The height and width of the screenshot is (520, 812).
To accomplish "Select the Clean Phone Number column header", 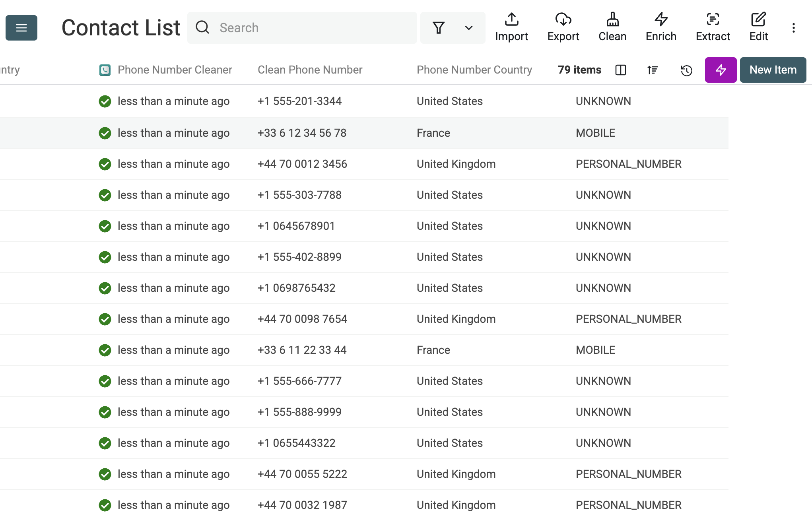I will (310, 70).
